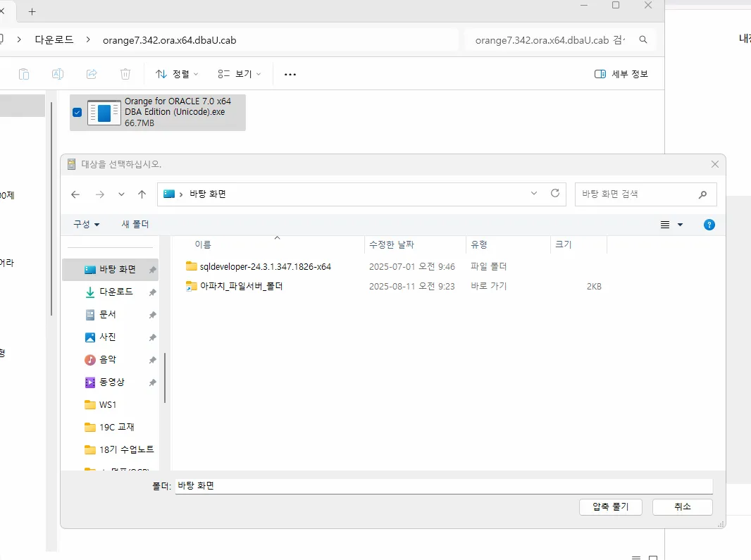
Task: Click the change view list icon
Action: 665,225
